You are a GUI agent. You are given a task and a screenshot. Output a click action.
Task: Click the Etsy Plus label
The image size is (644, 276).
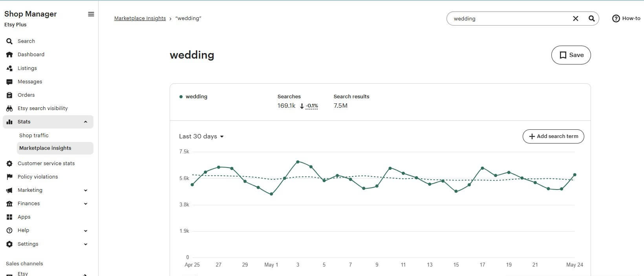click(x=15, y=25)
